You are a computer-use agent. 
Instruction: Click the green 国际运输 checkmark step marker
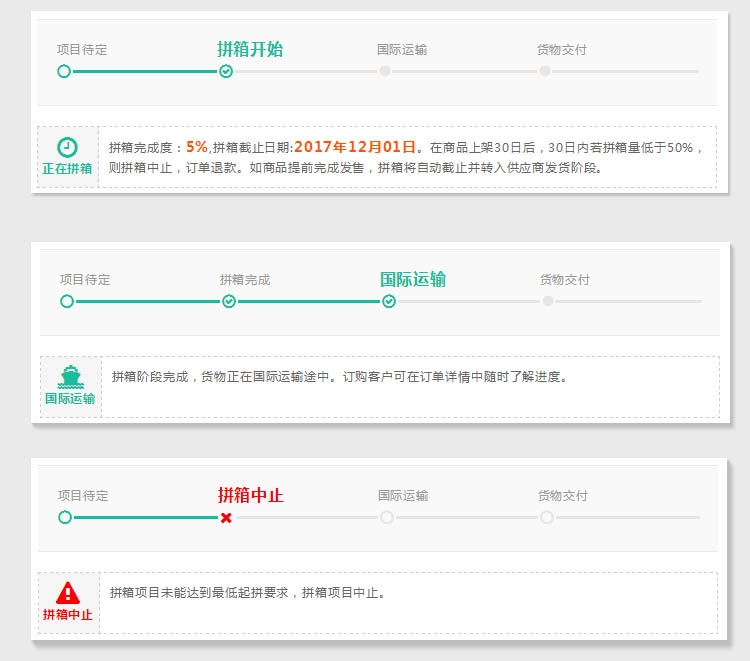click(389, 301)
